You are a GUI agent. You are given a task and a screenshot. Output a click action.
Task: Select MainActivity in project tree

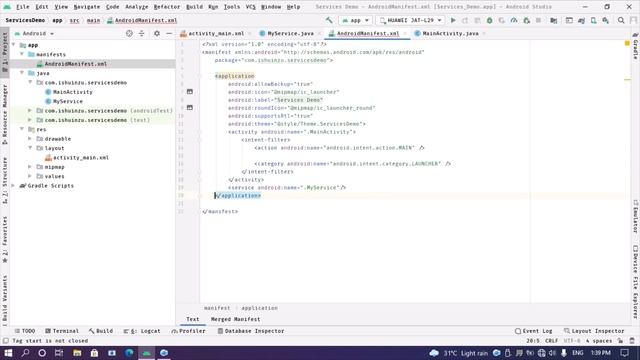point(72,92)
